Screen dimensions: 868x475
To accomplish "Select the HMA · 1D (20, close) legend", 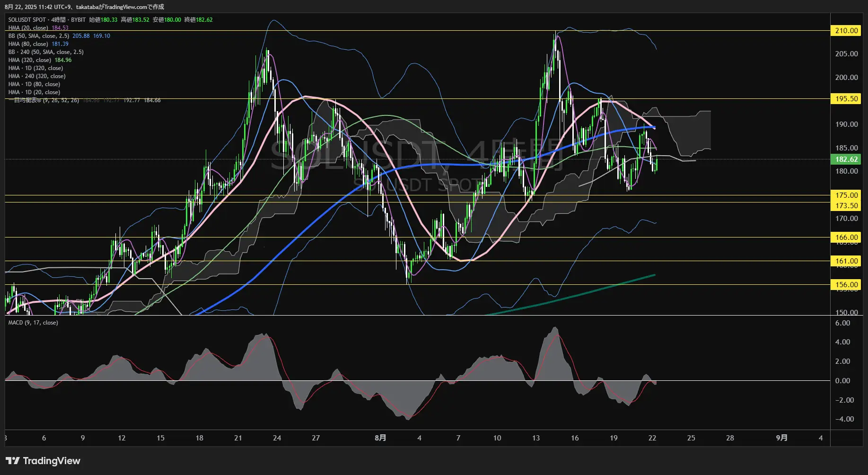I will (x=34, y=92).
